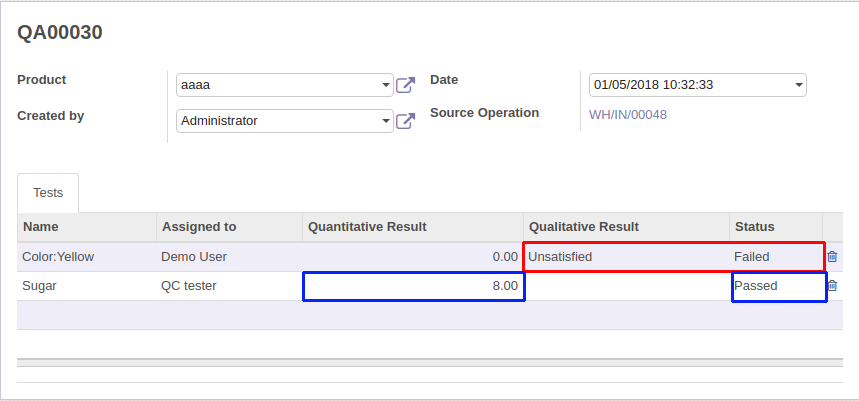Open external link icon beside Created by field
859x401 pixels.
[405, 121]
